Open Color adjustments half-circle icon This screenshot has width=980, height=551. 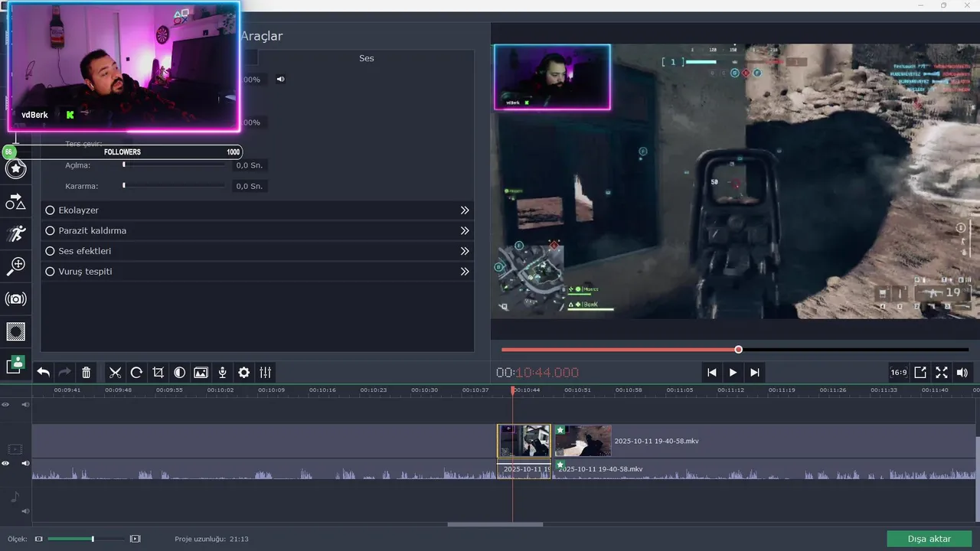(179, 373)
